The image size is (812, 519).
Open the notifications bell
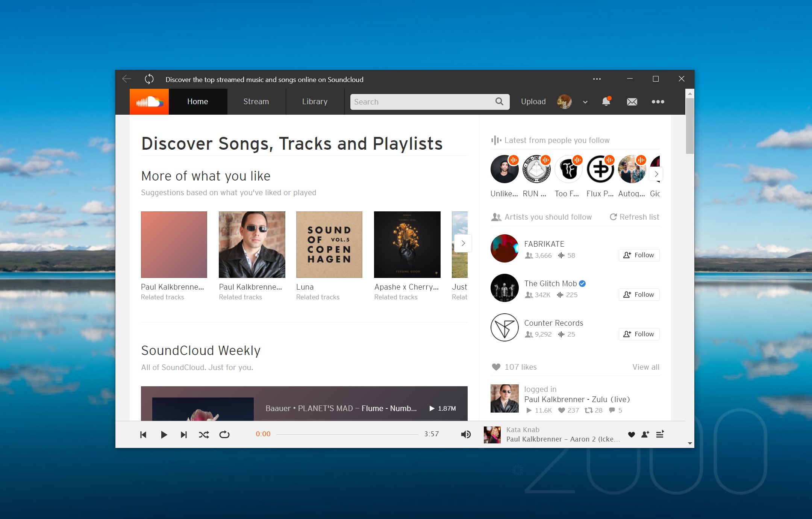click(x=606, y=102)
